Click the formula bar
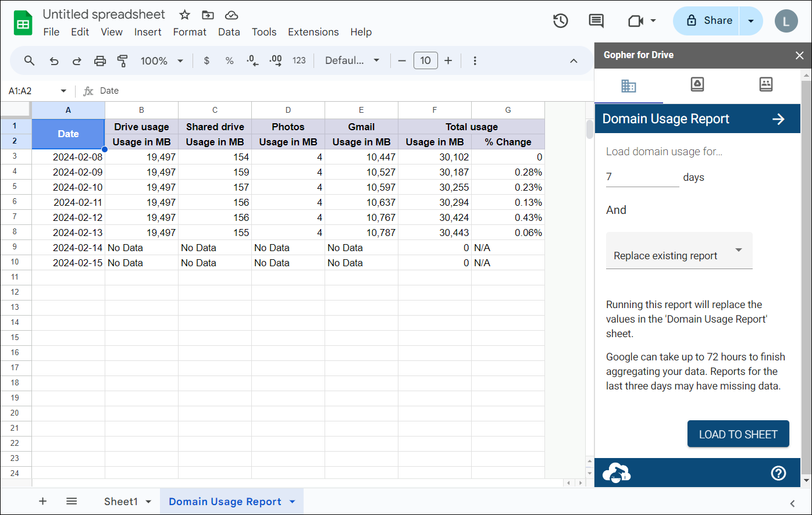This screenshot has width=812, height=515. pyautogui.click(x=343, y=91)
